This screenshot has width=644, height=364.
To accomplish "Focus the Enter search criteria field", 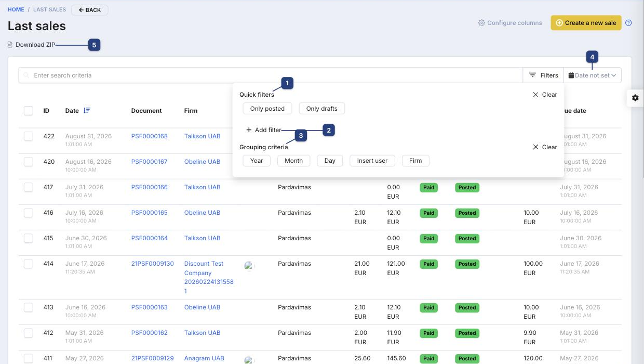I will coord(271,75).
